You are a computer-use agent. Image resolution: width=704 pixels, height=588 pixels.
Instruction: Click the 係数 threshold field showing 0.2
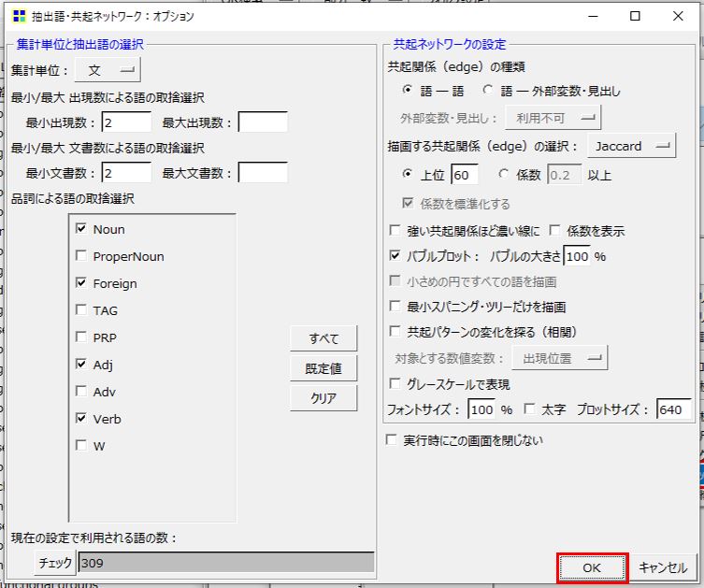click(x=564, y=175)
